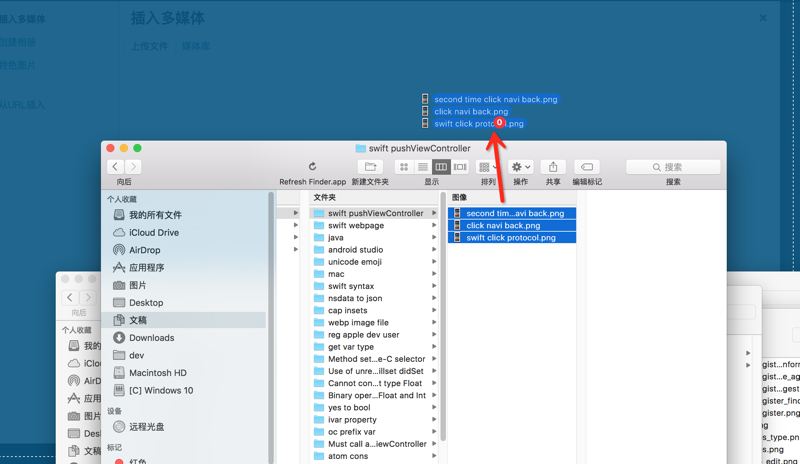Create a new folder from the toolbar
Viewport: 800px width, 464px height.
tap(370, 166)
